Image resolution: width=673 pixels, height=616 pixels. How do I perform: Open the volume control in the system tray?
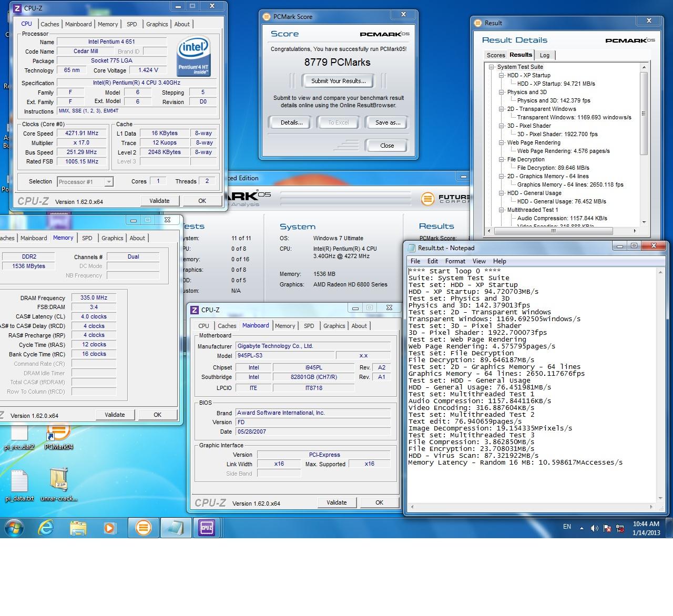point(594,528)
